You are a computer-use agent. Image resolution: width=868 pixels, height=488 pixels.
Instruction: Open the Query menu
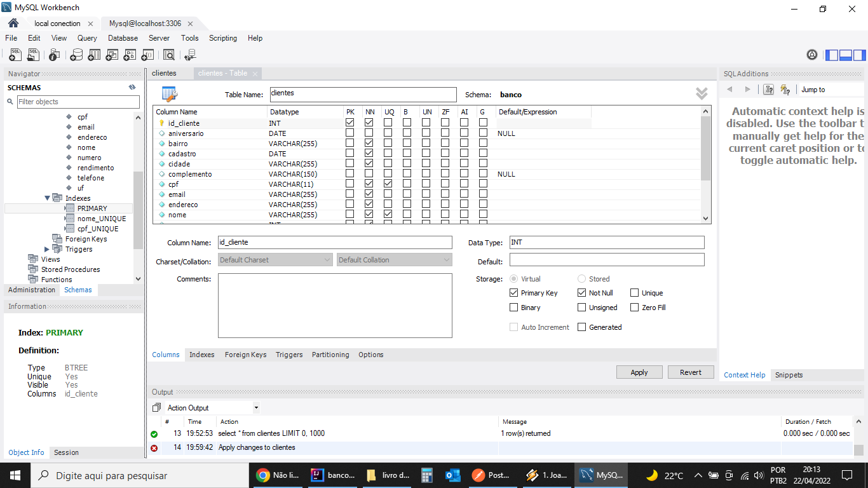click(x=87, y=38)
